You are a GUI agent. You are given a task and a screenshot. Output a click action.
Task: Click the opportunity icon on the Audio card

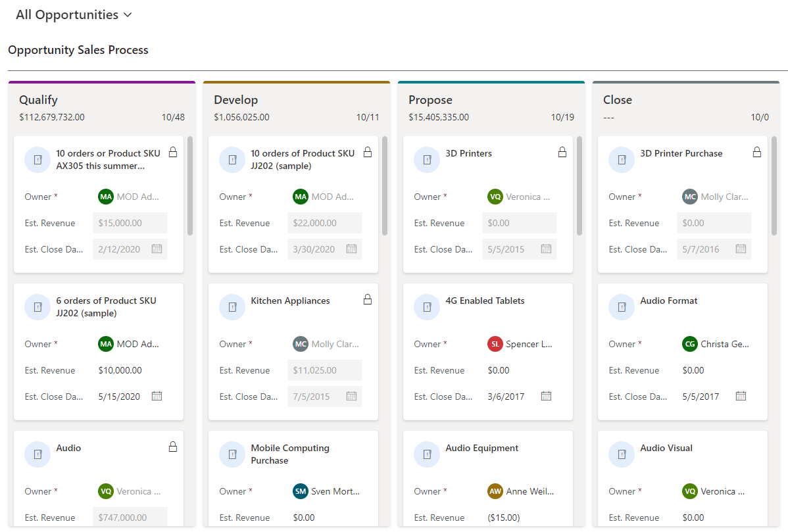37,454
